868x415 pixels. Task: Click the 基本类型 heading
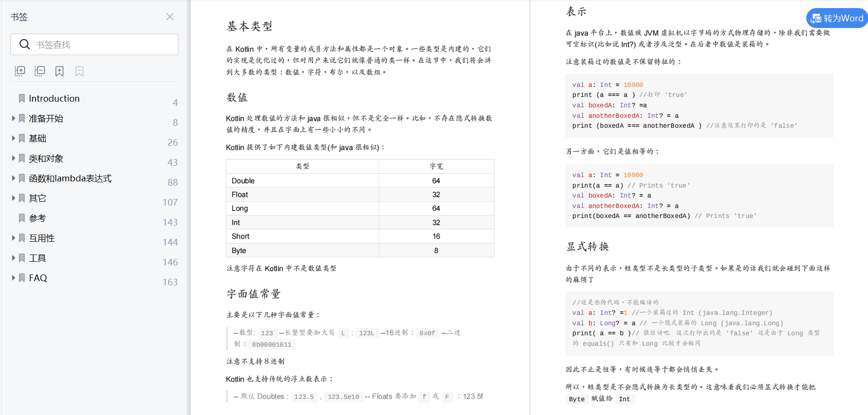pyautogui.click(x=250, y=26)
